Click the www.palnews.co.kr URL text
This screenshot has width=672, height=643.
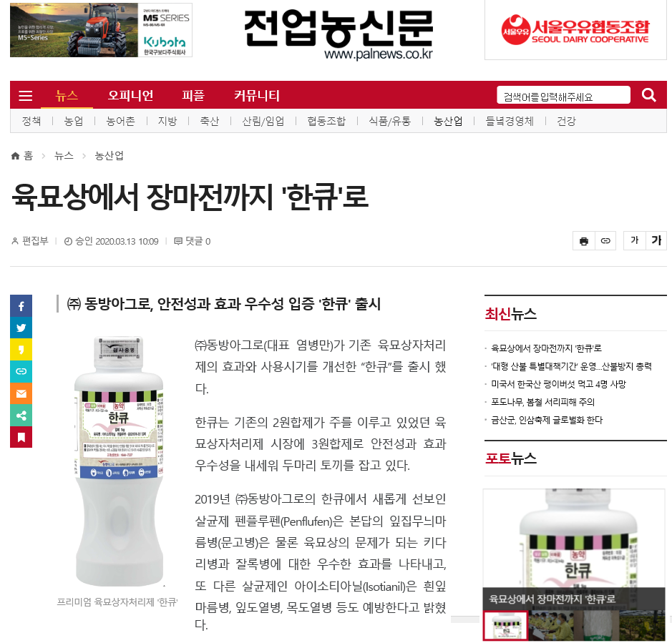(x=379, y=54)
